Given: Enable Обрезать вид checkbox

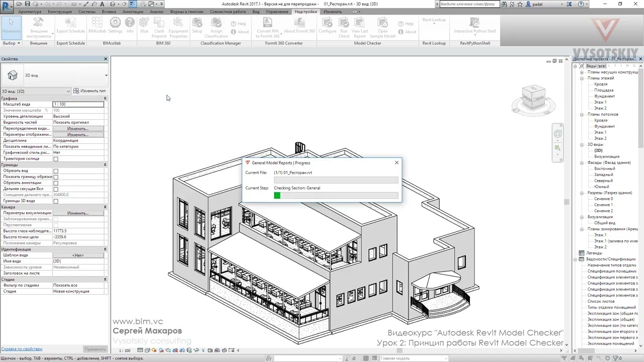Looking at the screenshot, I should [x=56, y=171].
